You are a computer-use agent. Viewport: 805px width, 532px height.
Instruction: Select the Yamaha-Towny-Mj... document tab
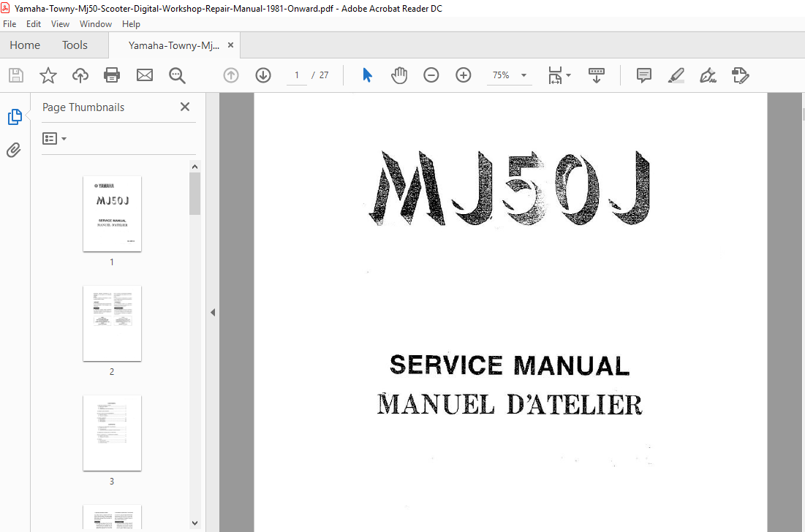coord(173,45)
